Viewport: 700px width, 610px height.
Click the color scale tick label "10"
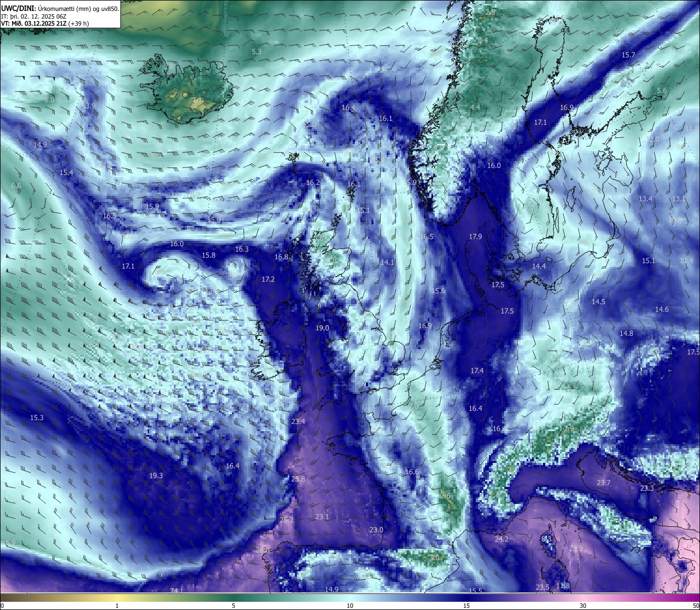pos(349,606)
